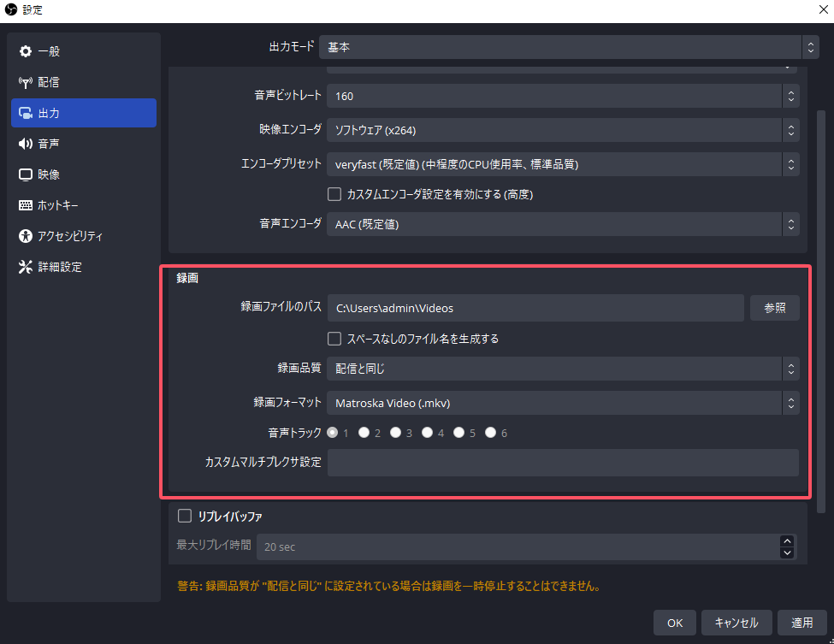Viewport: 834px width, 644px height.
Task: Click the ホットキー keyboard icon
Action: (x=26, y=205)
